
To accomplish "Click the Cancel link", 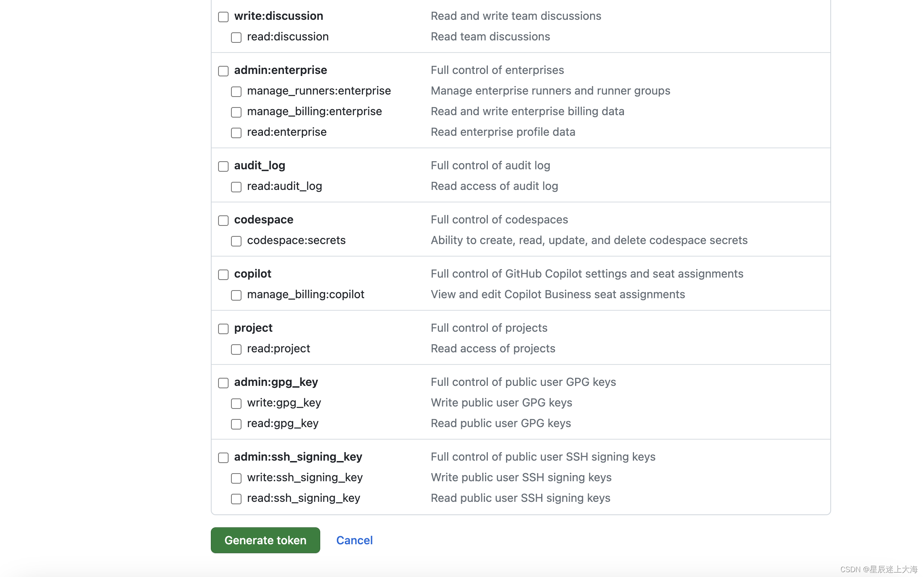I will [354, 540].
